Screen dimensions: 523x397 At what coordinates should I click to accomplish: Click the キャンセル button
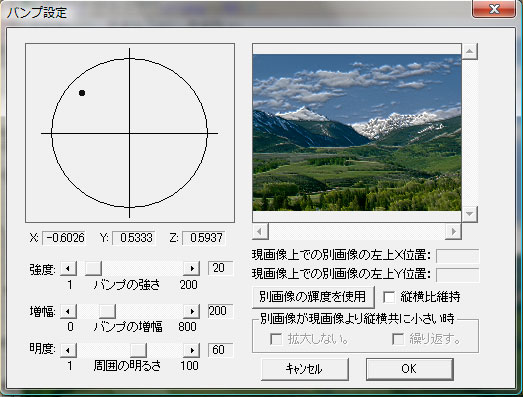(305, 369)
